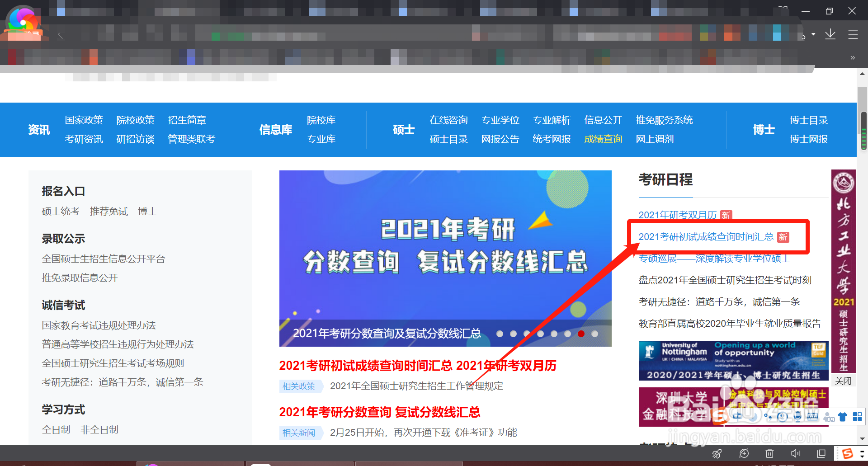This screenshot has width=868, height=466.
Task: Open the 2021考研初试成绩查询时间汇总 link
Action: coord(705,237)
